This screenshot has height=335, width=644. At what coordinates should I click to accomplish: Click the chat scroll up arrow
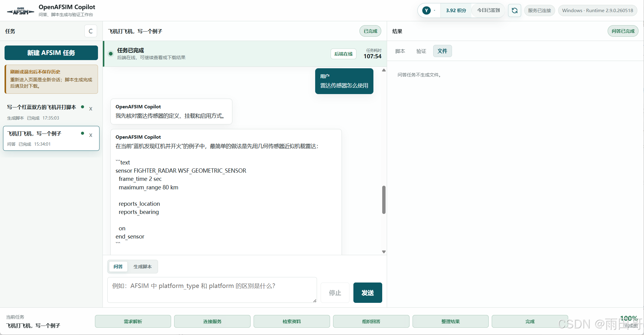pyautogui.click(x=384, y=70)
